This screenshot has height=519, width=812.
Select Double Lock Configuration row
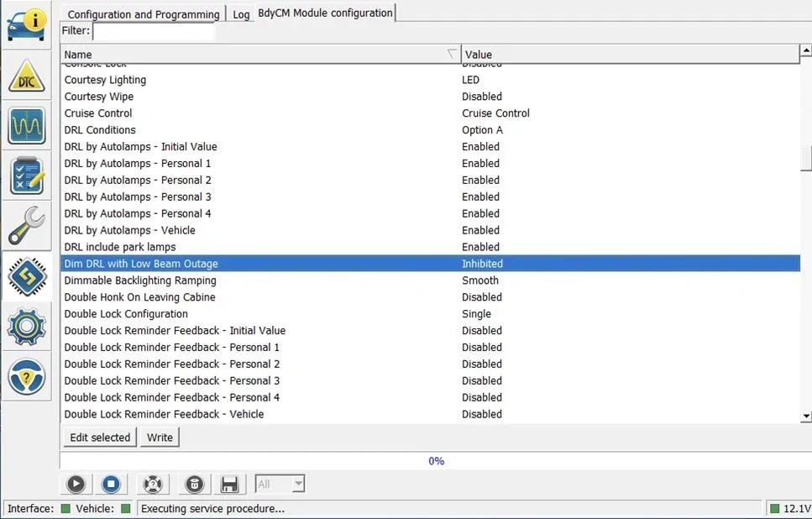430,313
